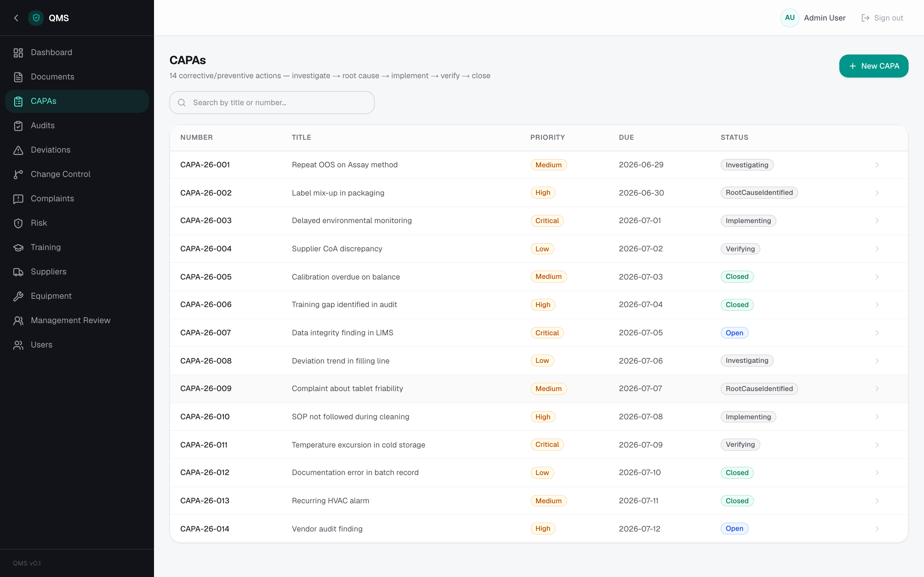Click the Training graduation cap icon
Screen dimensions: 924x577
pos(18,248)
